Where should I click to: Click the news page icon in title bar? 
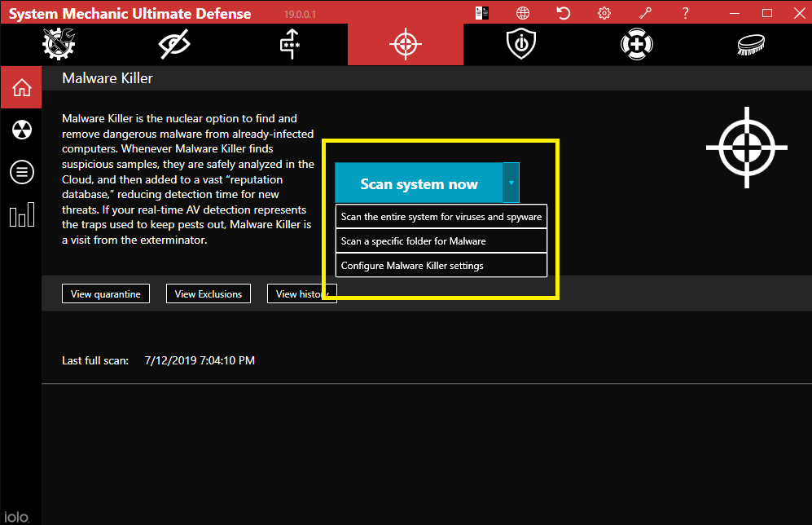click(481, 13)
